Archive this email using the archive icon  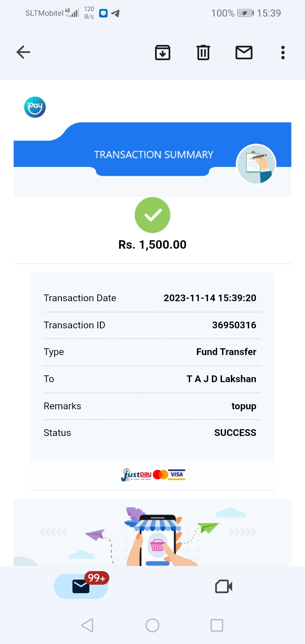163,53
